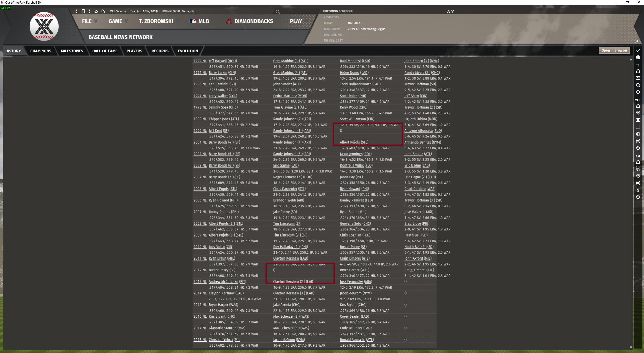Image resolution: width=644 pixels, height=353 pixels.
Task: Switch to the EVOLUTION tab
Action: 188,51
